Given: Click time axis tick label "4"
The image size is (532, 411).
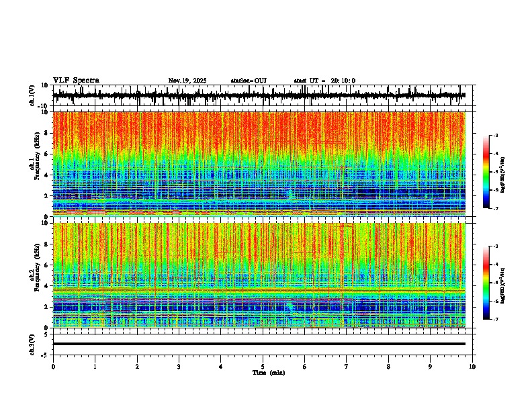Looking at the screenshot, I should (221, 367).
